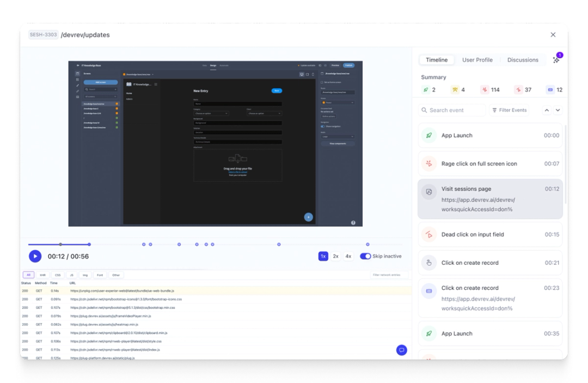Filter network entries by JS
Viewport: 588px width, 383px height.
(72, 275)
